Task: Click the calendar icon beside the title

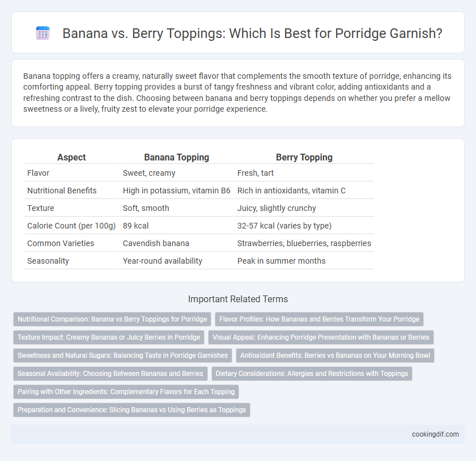Action: pos(43,33)
